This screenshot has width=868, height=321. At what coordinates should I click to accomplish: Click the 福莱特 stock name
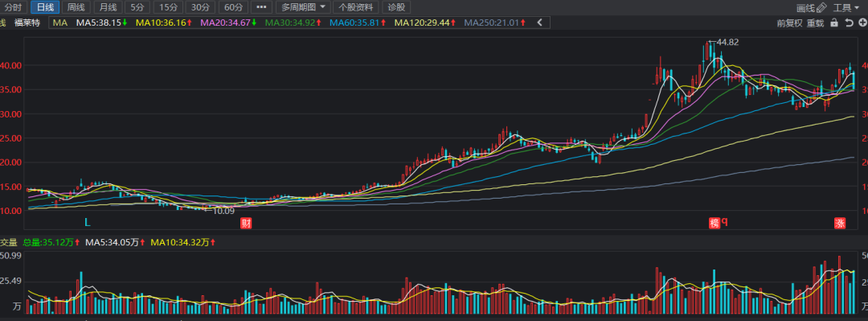pos(27,23)
